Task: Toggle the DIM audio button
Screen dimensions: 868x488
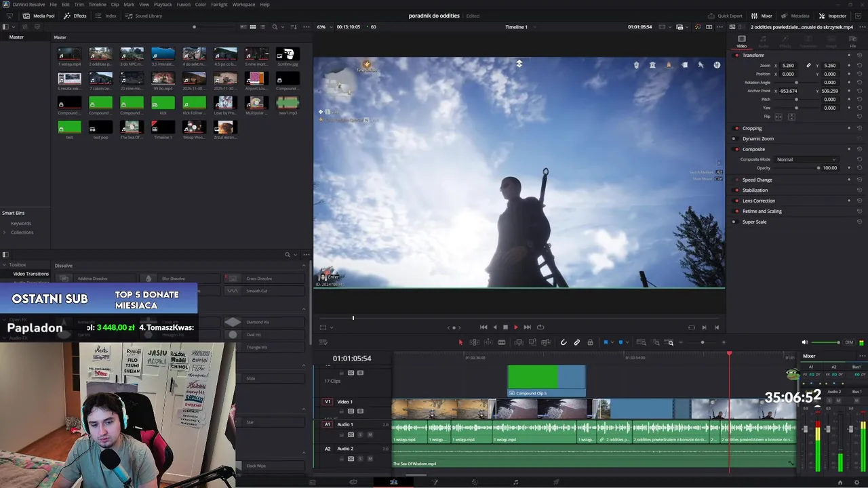Action: pos(849,342)
